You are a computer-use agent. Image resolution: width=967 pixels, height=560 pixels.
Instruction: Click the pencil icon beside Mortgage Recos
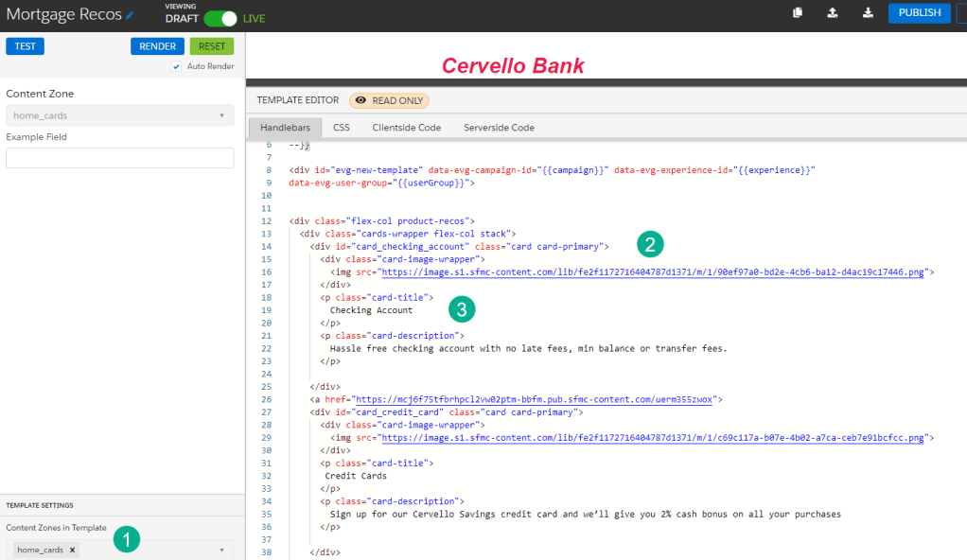click(131, 16)
